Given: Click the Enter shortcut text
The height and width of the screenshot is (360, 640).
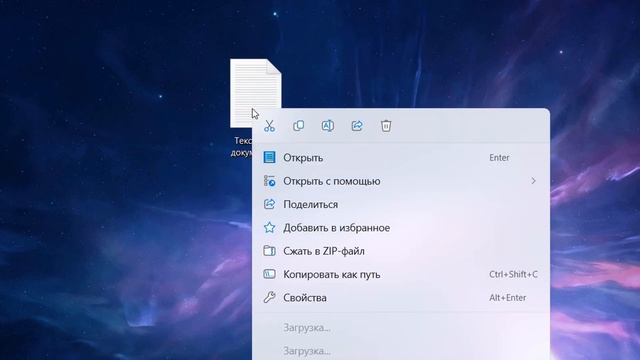Looking at the screenshot, I should coord(499,158).
